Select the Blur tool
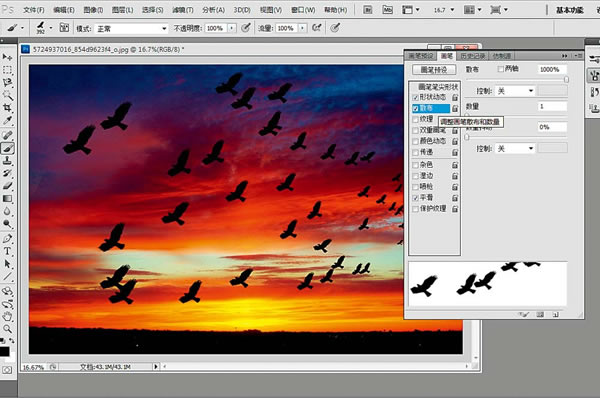 click(7, 211)
